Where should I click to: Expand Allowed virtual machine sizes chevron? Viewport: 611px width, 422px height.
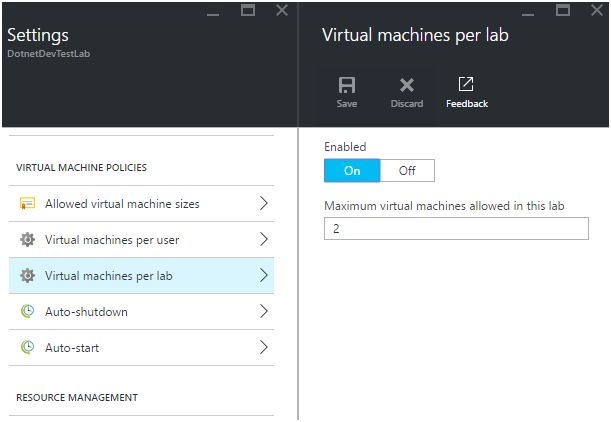click(x=264, y=204)
